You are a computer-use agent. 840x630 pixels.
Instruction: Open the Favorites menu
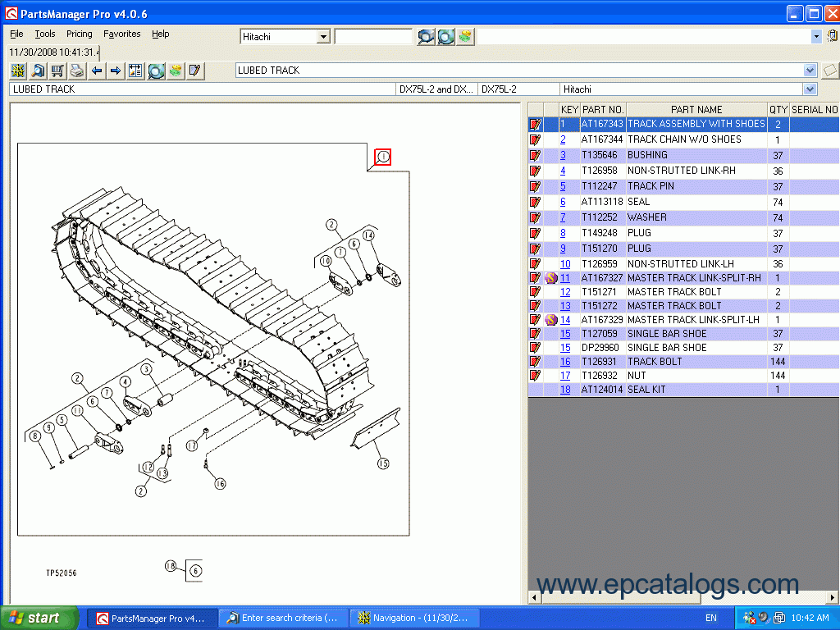[122, 34]
